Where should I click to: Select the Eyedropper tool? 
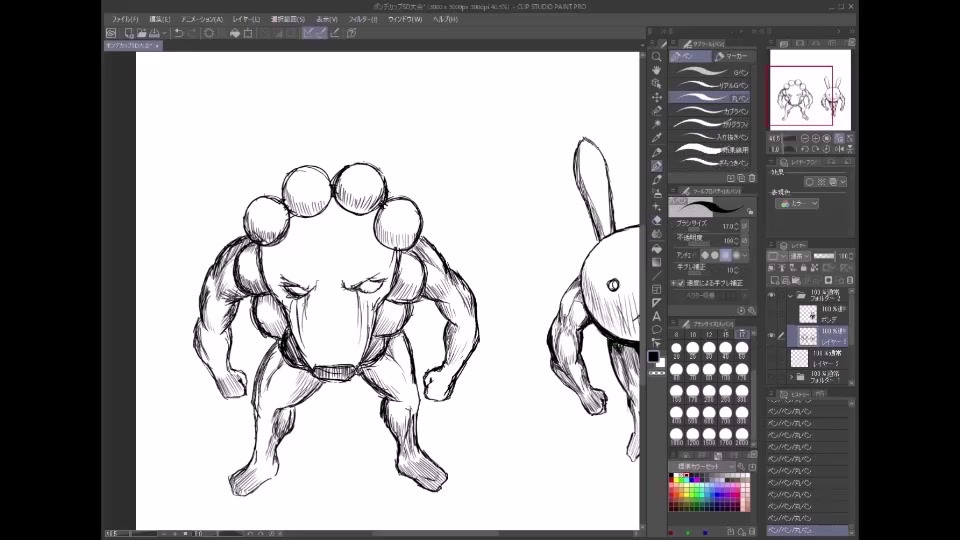656,138
